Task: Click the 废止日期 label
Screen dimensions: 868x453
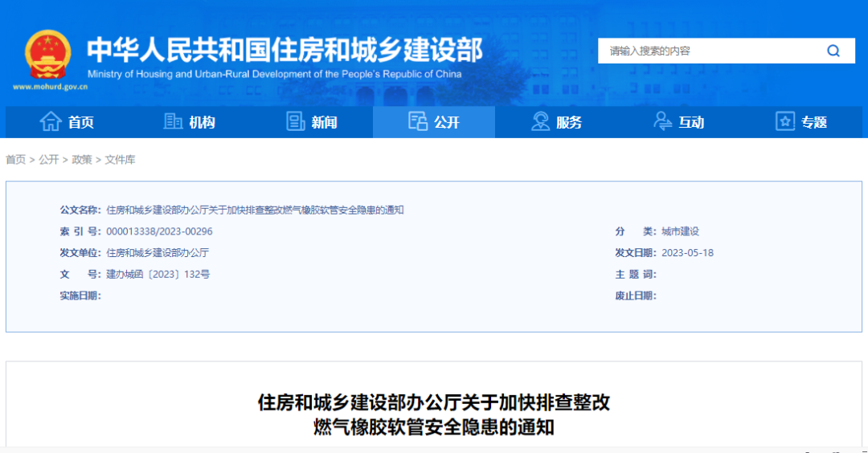Action: 636,296
